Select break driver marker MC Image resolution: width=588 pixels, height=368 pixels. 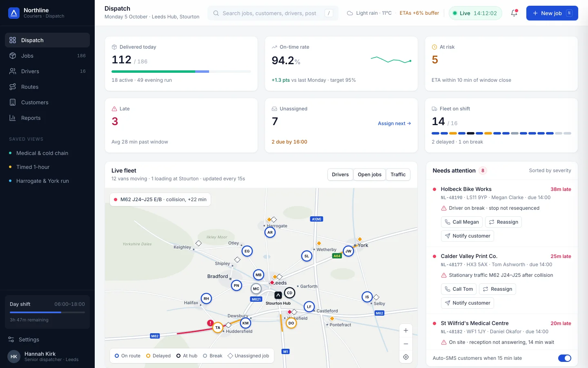coord(256,289)
